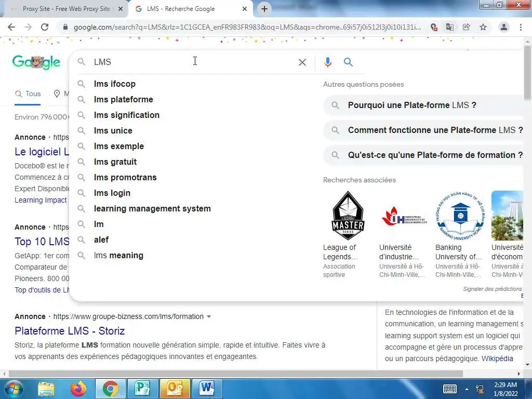Open the Top 10 LMS ad result
Screen dimensions: 532x399
[42, 242]
